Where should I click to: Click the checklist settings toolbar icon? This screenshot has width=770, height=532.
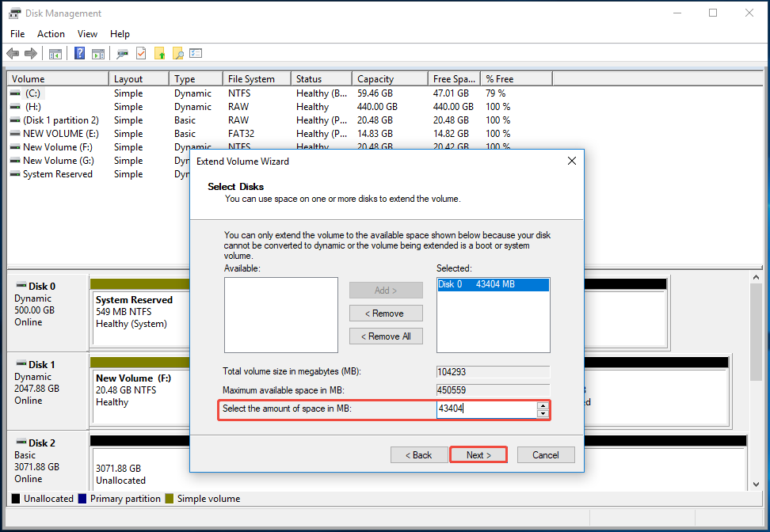[196, 54]
